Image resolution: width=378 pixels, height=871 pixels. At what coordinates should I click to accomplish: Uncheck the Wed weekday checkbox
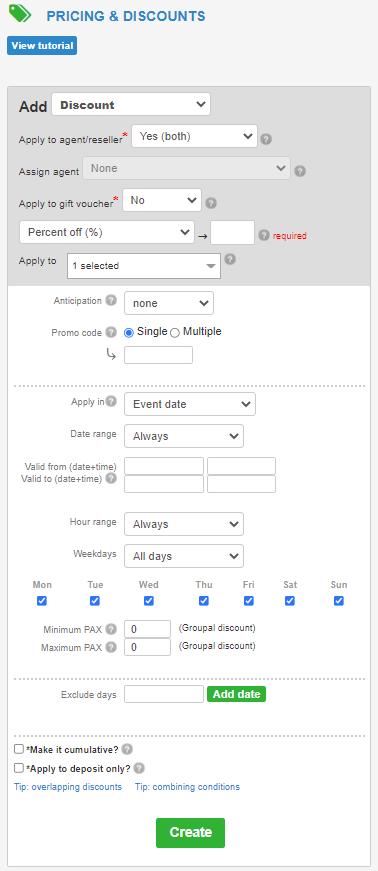pos(148,600)
